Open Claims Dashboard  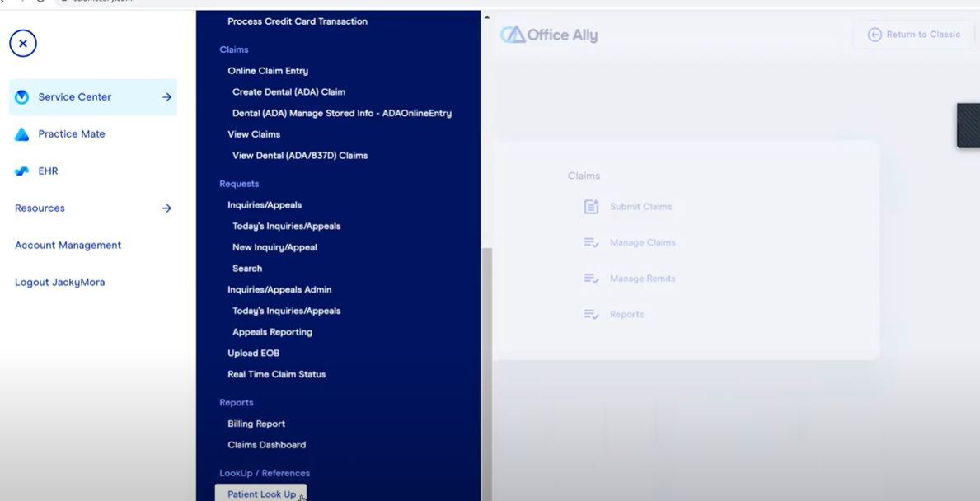coord(266,445)
